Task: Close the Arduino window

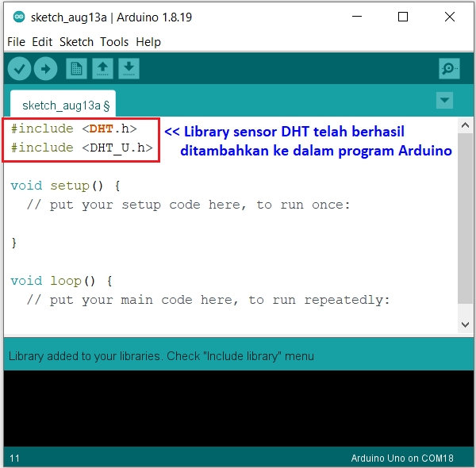Action: (450, 17)
